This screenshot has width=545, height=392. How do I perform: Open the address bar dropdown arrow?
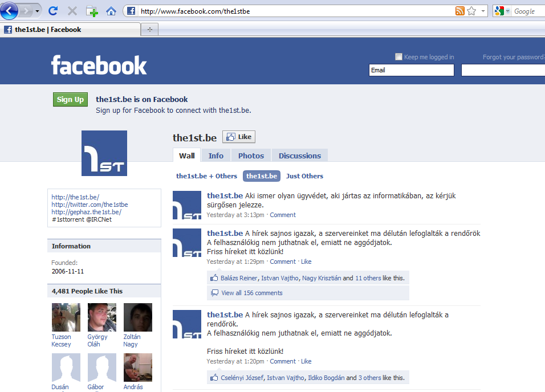tap(483, 11)
